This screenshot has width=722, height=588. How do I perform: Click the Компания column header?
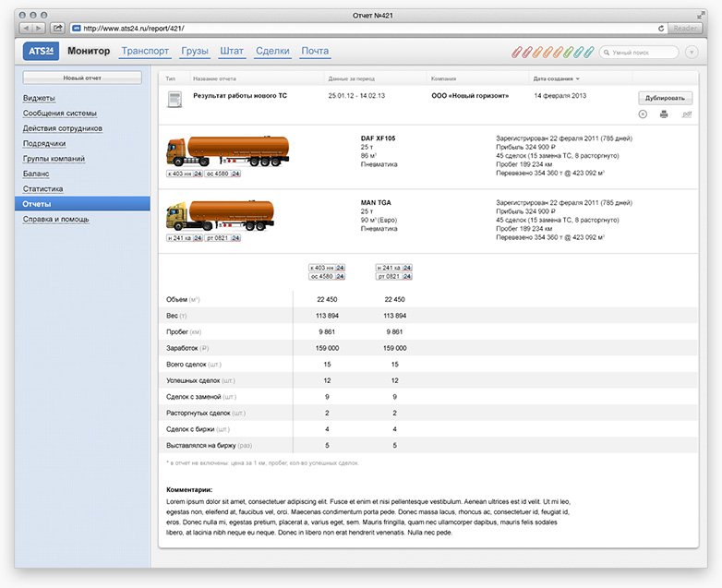443,78
